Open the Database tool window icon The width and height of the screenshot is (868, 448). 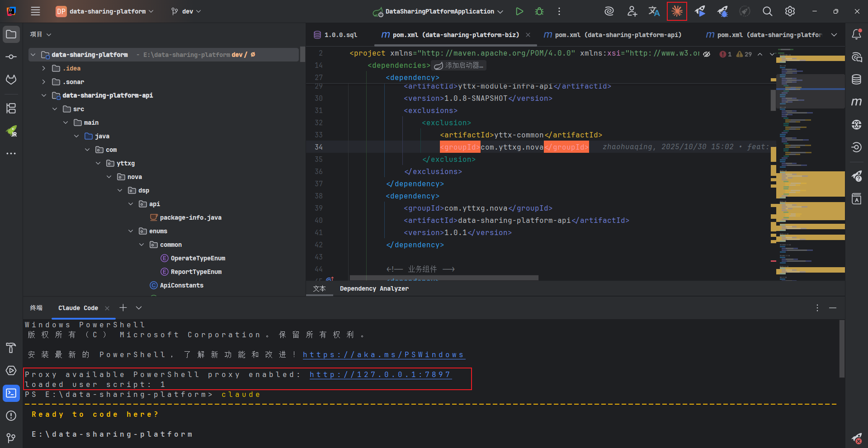click(857, 80)
